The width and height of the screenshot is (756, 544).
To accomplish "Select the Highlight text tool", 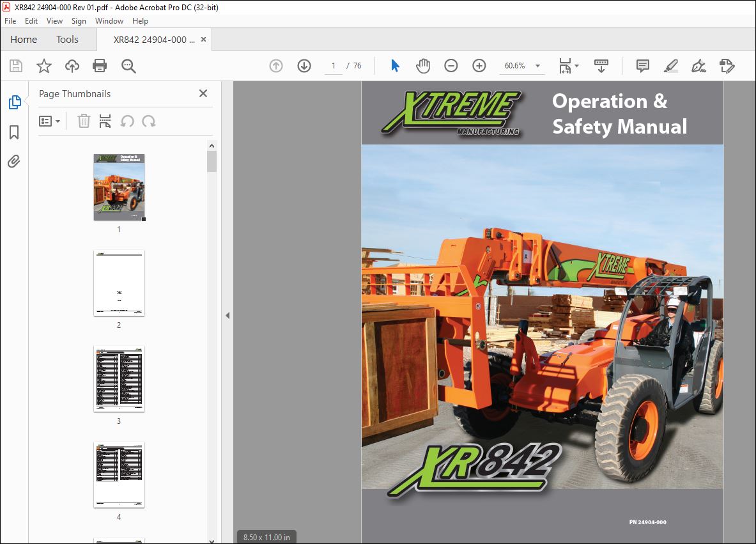I will click(x=670, y=66).
